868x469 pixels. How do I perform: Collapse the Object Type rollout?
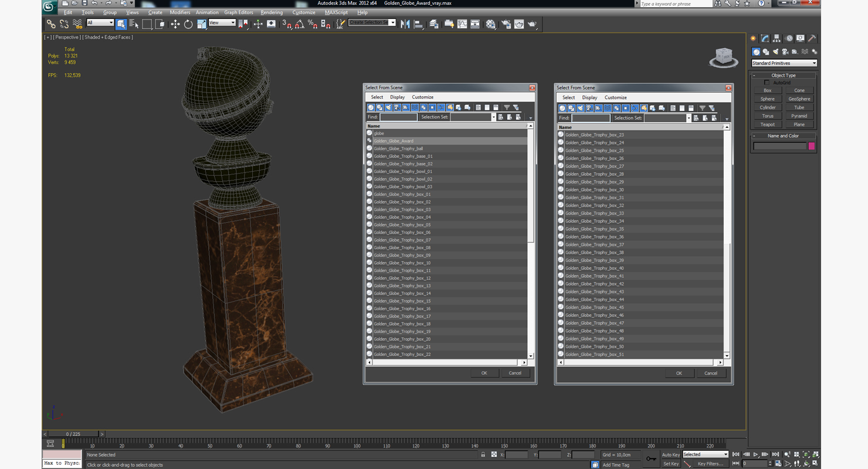(784, 75)
